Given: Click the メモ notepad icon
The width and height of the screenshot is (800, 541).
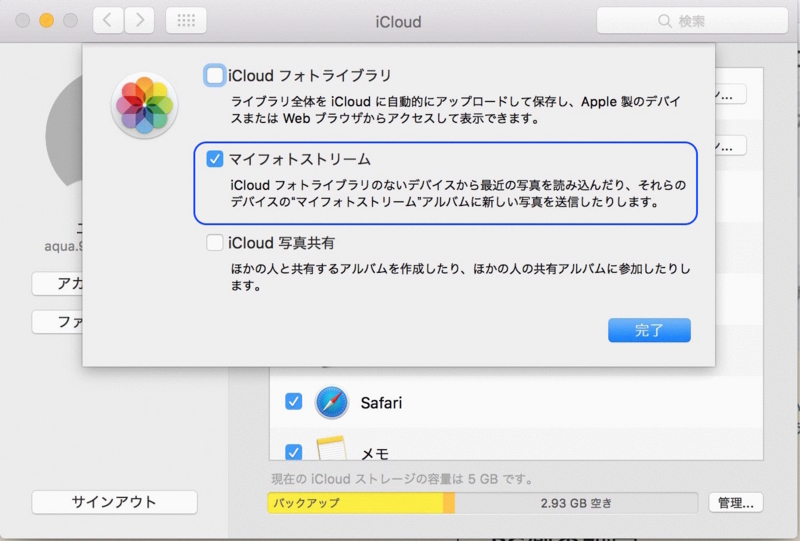Looking at the screenshot, I should click(332, 448).
